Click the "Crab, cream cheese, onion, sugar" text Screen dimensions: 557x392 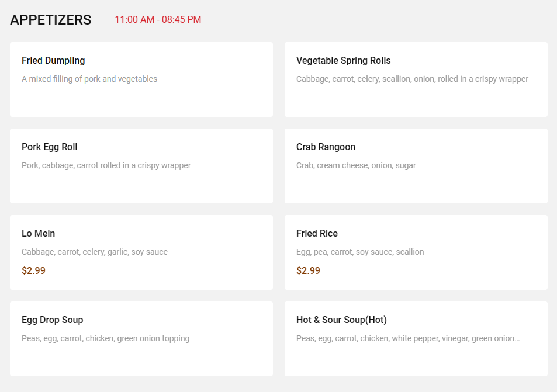pos(356,165)
